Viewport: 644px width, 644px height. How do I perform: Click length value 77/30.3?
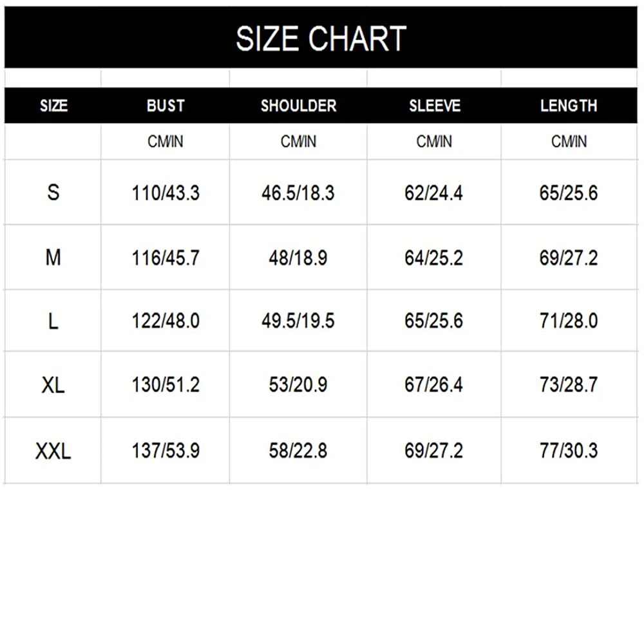(x=569, y=451)
